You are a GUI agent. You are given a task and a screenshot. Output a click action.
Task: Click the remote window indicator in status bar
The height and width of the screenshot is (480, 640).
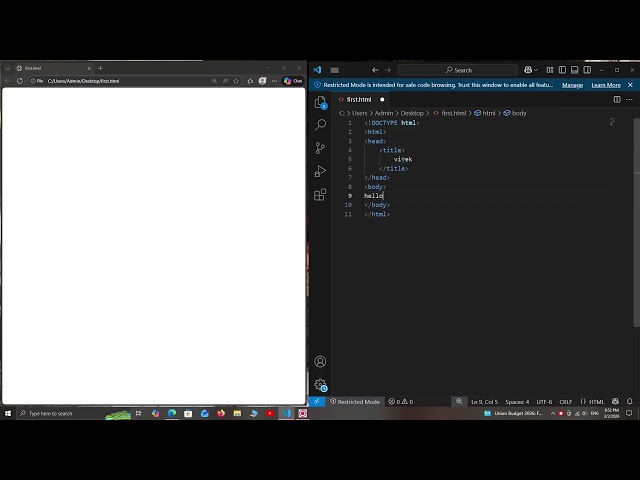[317, 402]
